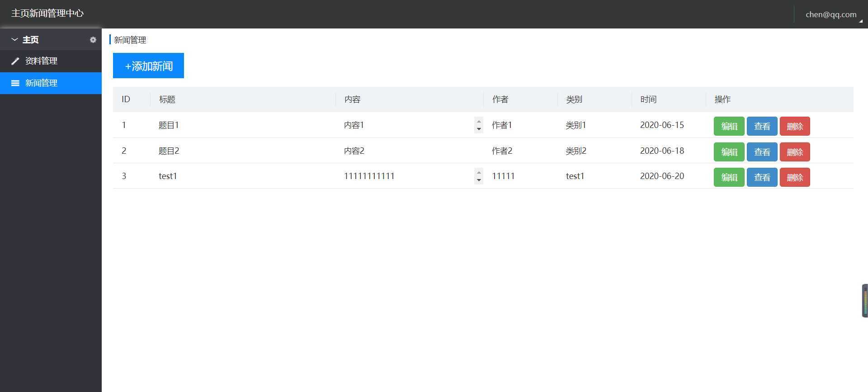Edit news row 题目1 via 编辑
This screenshot has height=392, width=868.
point(729,126)
